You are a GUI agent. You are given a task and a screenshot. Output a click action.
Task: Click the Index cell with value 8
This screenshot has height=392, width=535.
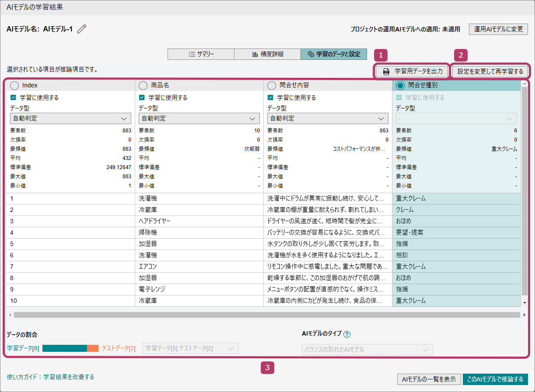coord(70,278)
